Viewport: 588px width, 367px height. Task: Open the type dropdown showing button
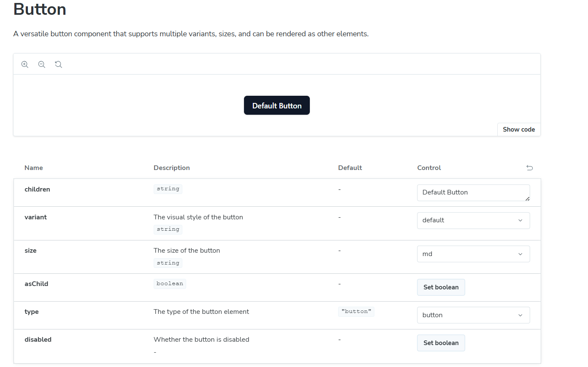(x=473, y=315)
